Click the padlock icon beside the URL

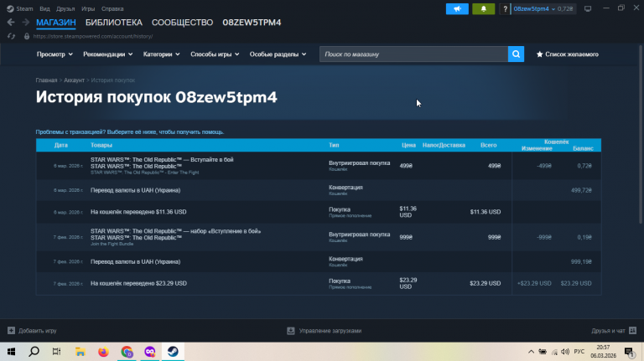(x=27, y=36)
